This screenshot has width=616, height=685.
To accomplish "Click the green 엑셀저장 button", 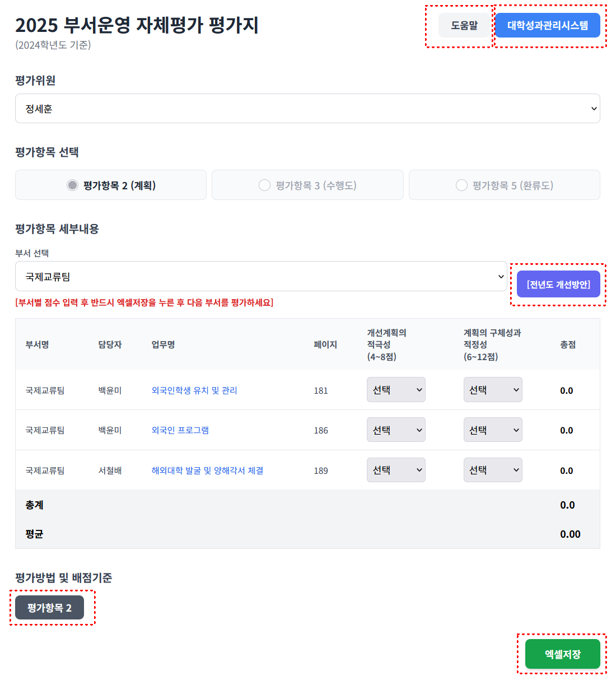I will click(x=562, y=654).
